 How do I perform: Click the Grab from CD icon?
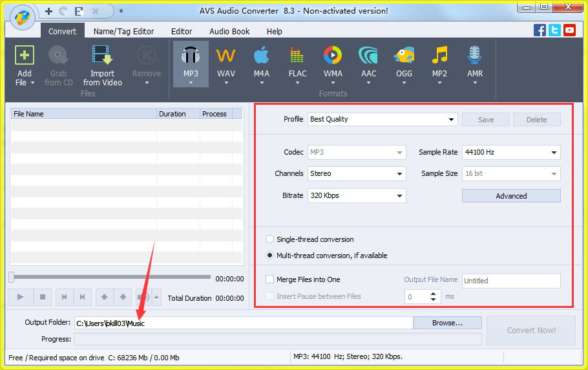[x=58, y=55]
